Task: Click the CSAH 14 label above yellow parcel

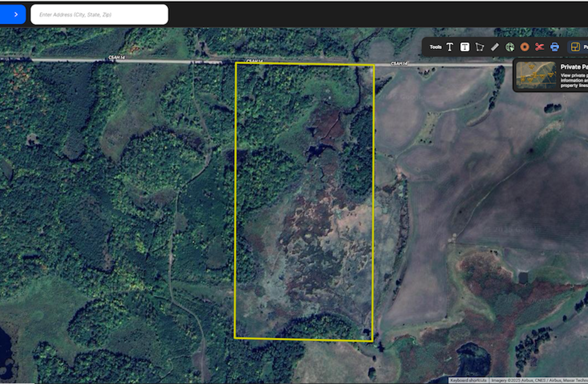Action: click(253, 61)
